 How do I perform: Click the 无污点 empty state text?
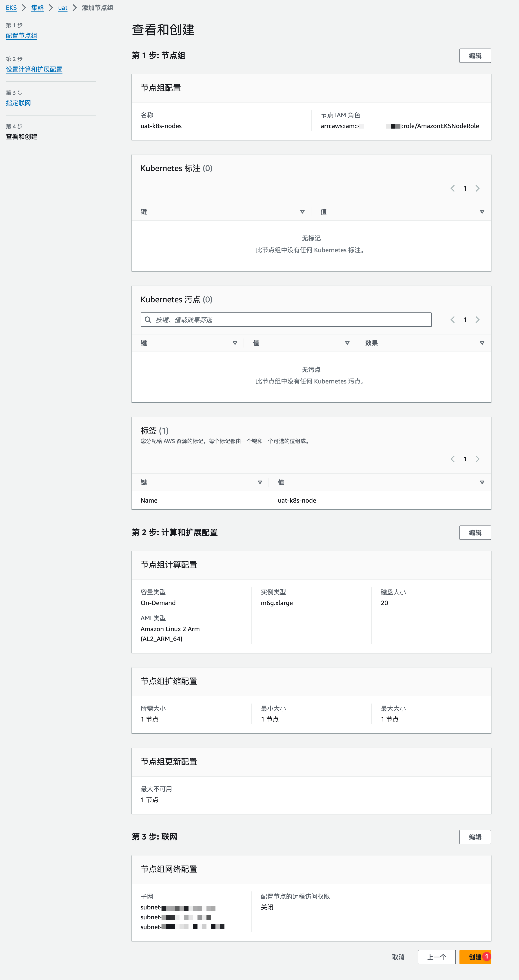(311, 369)
